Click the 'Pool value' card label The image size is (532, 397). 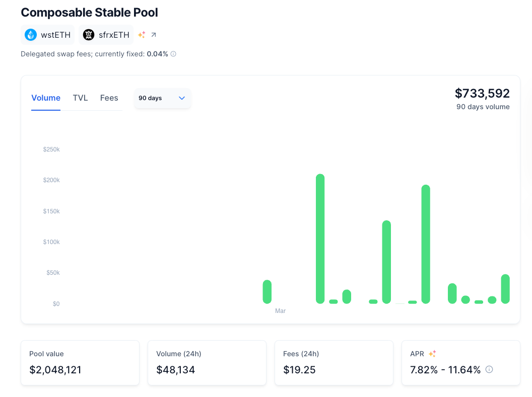(46, 354)
